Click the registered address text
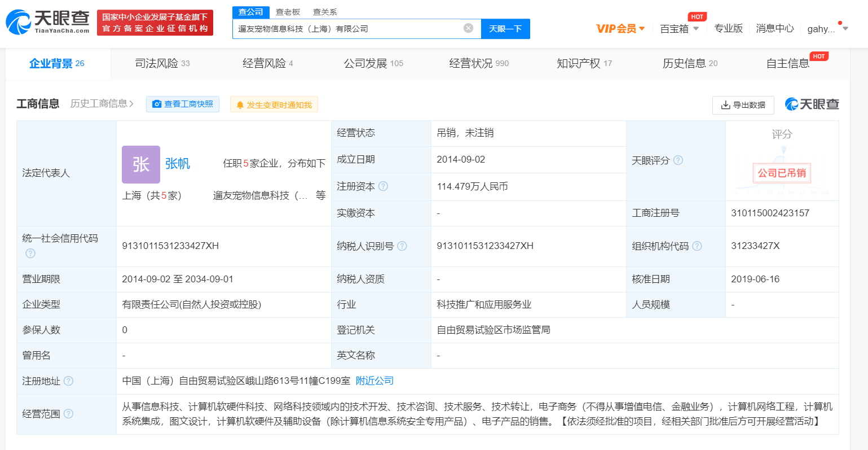 tap(236, 381)
